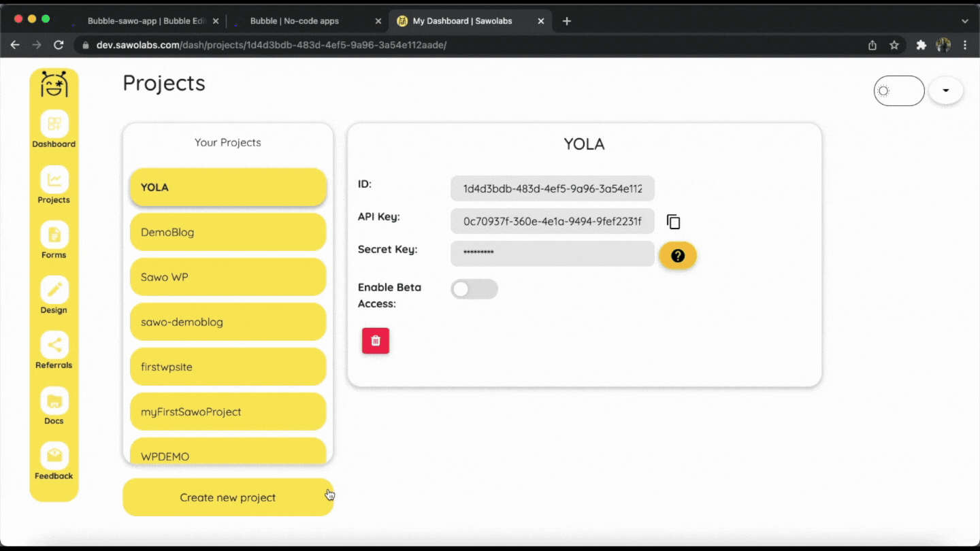The width and height of the screenshot is (980, 551).
Task: Click the Create new project button
Action: [228, 497]
